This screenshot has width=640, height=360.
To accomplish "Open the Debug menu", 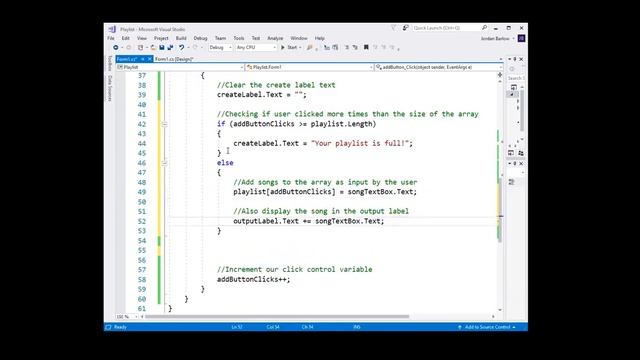I will coord(200,38).
